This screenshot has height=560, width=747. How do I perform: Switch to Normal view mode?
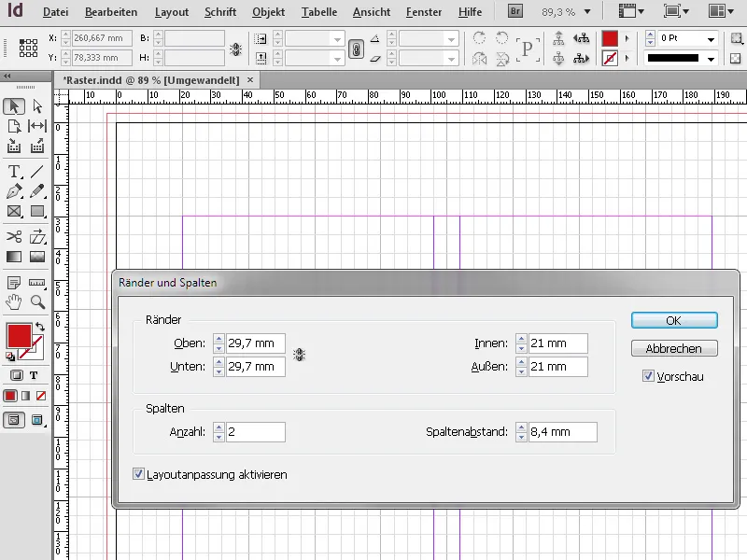tap(14, 420)
